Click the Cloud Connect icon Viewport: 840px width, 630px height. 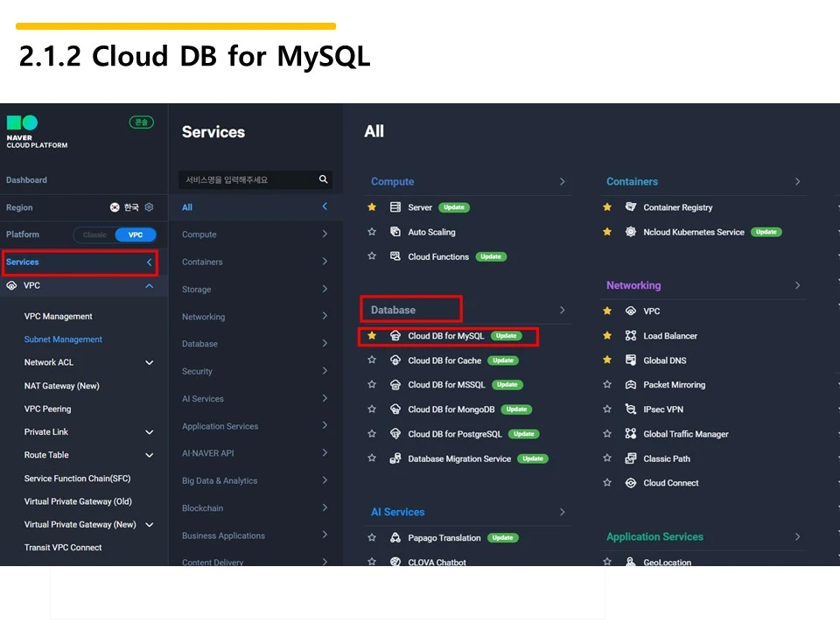pyautogui.click(x=631, y=483)
